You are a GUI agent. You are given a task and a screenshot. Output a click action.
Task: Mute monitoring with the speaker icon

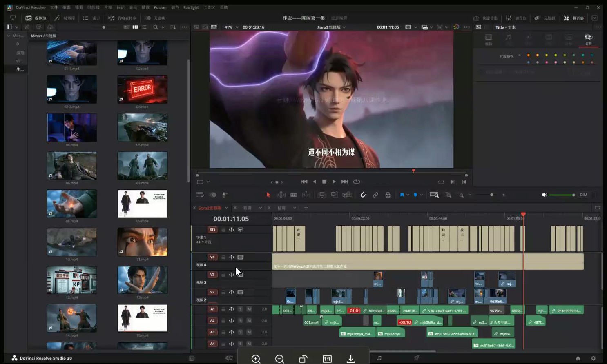pyautogui.click(x=544, y=195)
